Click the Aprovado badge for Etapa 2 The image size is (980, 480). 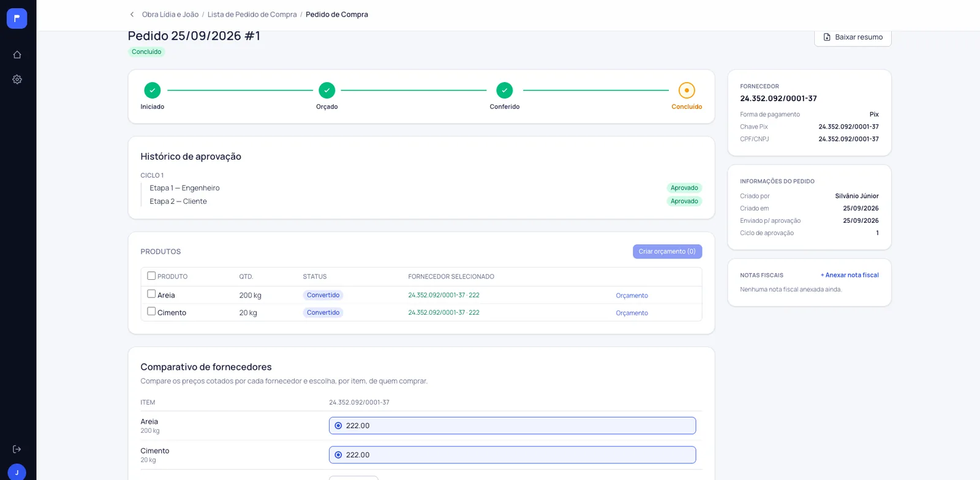pos(684,201)
